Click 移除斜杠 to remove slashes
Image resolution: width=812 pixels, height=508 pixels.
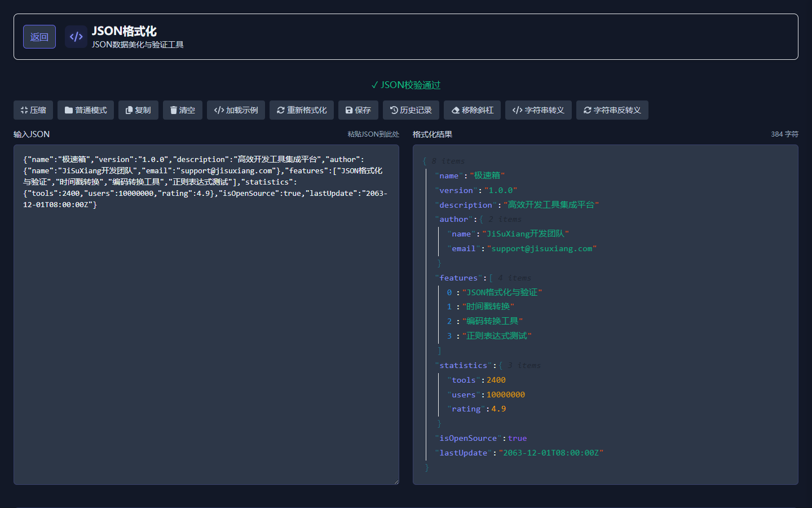[472, 110]
